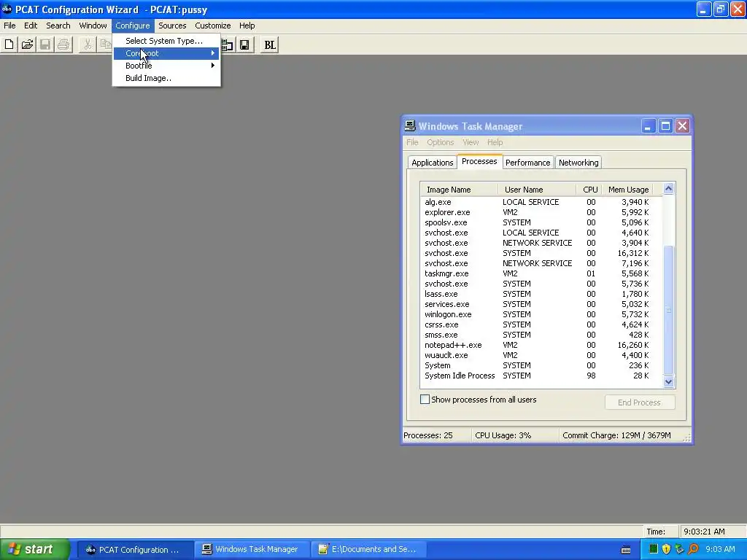Open the Sources menu
The width and height of the screenshot is (747, 560).
pyautogui.click(x=172, y=26)
